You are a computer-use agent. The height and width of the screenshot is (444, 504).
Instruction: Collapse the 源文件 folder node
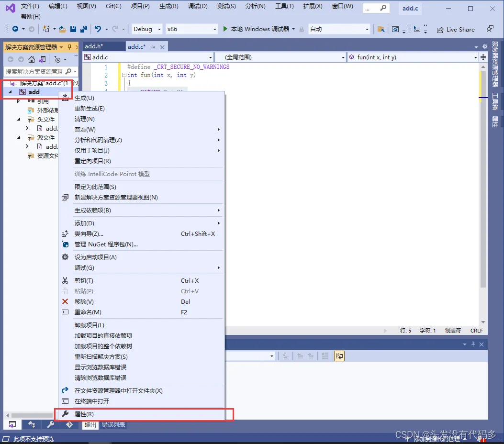[x=19, y=137]
